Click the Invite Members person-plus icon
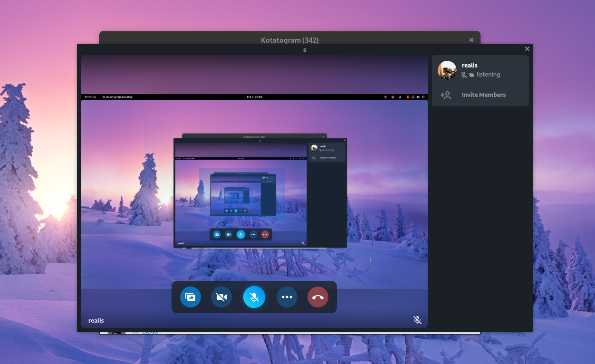 (x=446, y=95)
